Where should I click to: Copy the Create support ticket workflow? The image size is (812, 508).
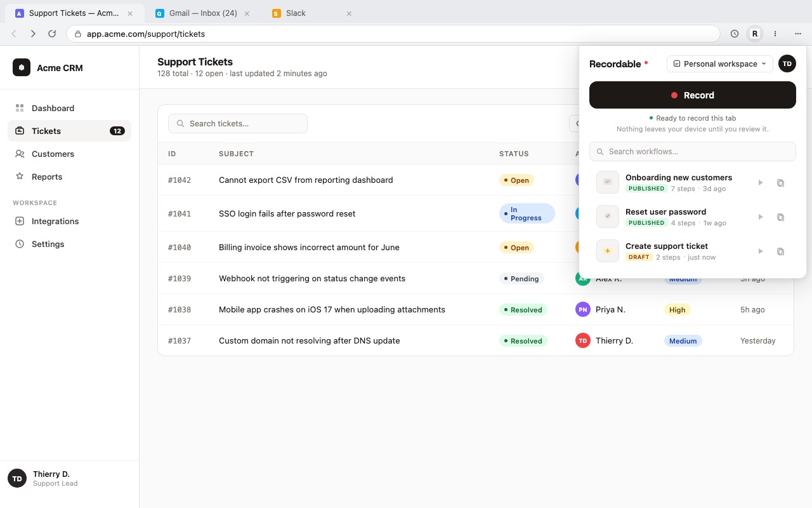pyautogui.click(x=781, y=251)
